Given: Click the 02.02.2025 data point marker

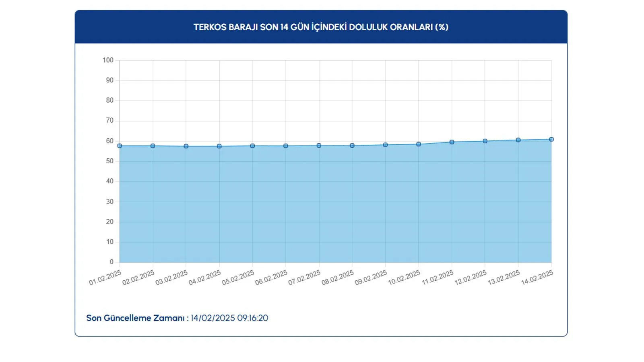Looking at the screenshot, I should coord(153,146).
